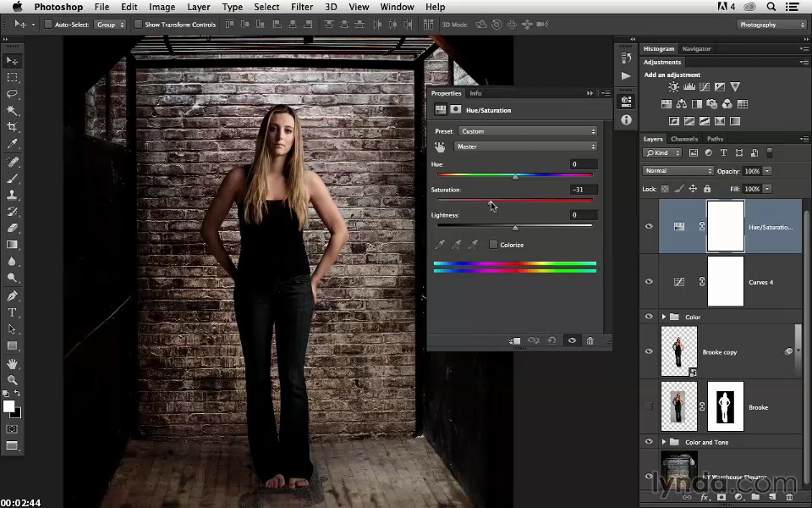Open the Master channel dropdown
The image size is (812, 508).
(525, 146)
